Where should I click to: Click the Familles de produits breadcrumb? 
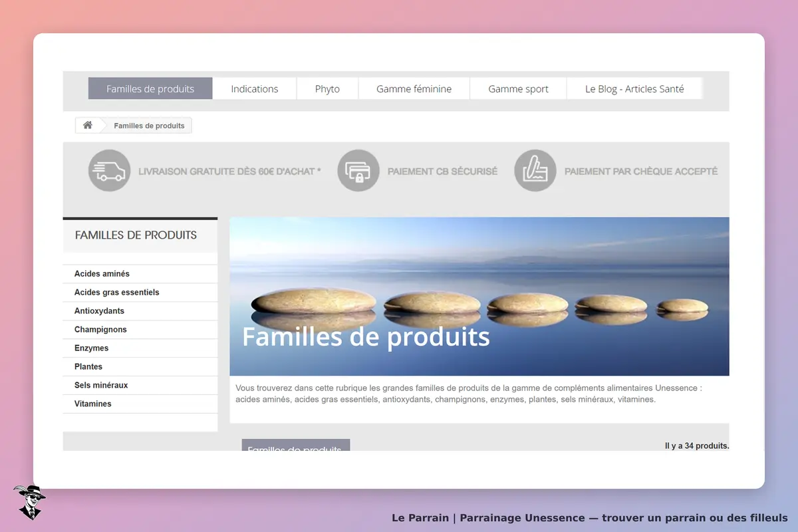click(x=149, y=126)
